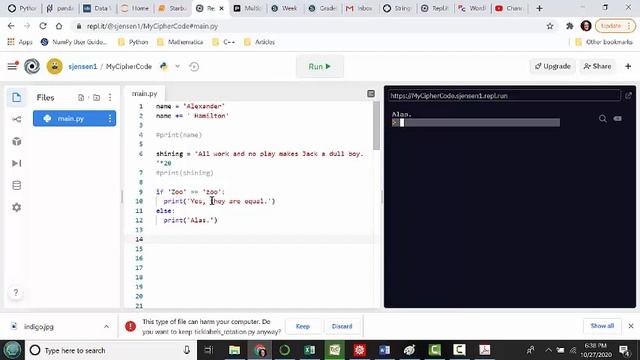Viewport: 640px width, 360px height.
Task: Open the Extensions puzzle icon
Action: pyautogui.click(x=569, y=26)
